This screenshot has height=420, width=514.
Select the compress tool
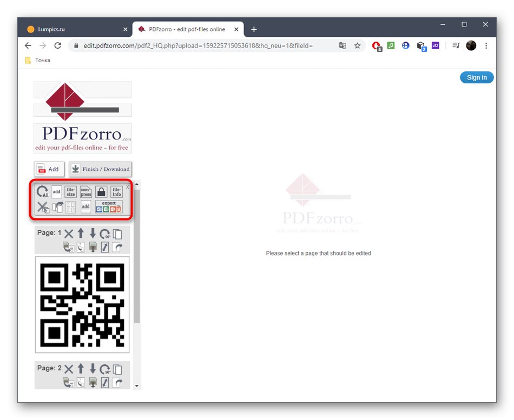(x=85, y=192)
